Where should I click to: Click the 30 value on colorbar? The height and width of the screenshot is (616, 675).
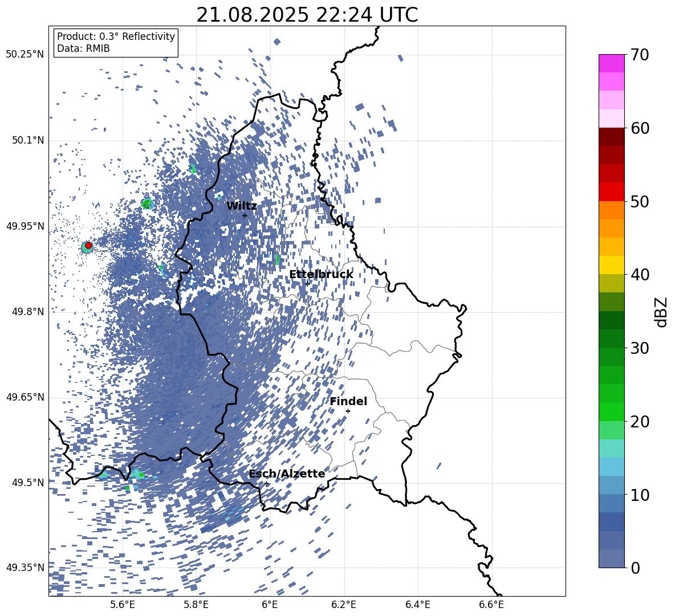[640, 348]
